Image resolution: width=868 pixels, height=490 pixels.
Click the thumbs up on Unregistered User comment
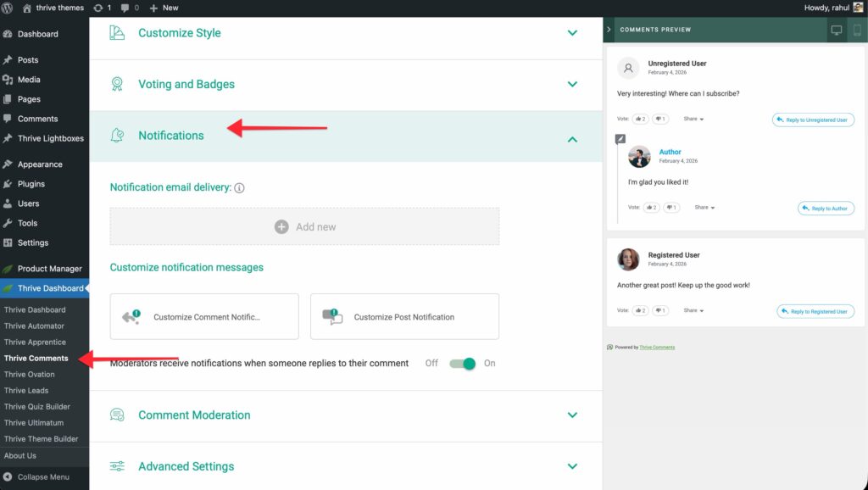(x=639, y=120)
